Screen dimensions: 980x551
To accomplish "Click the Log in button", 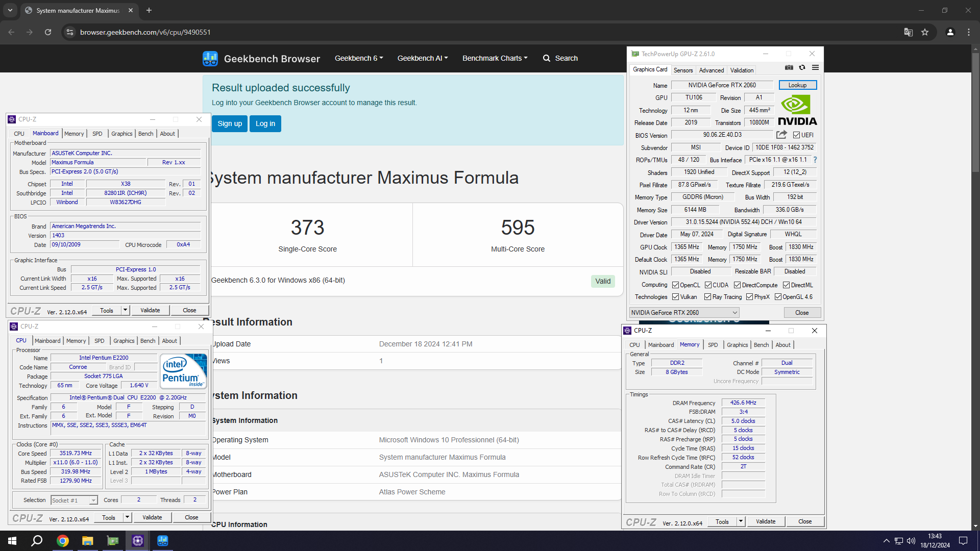I will [265, 123].
